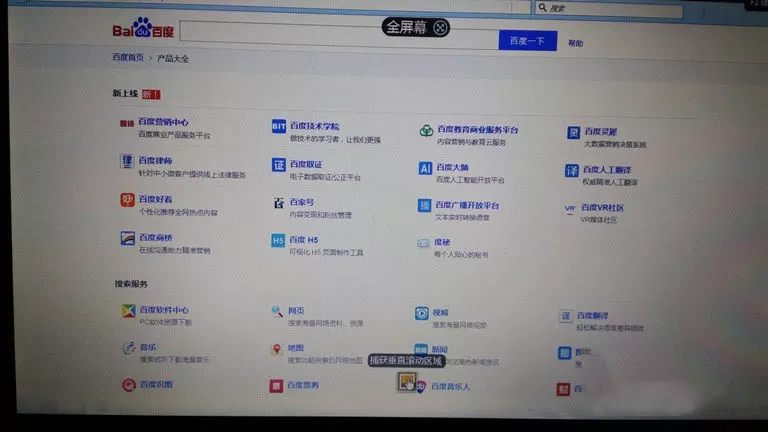This screenshot has height=432, width=768.
Task: Click the description 电子数据取证/公证平台
Action: pyautogui.click(x=325, y=177)
